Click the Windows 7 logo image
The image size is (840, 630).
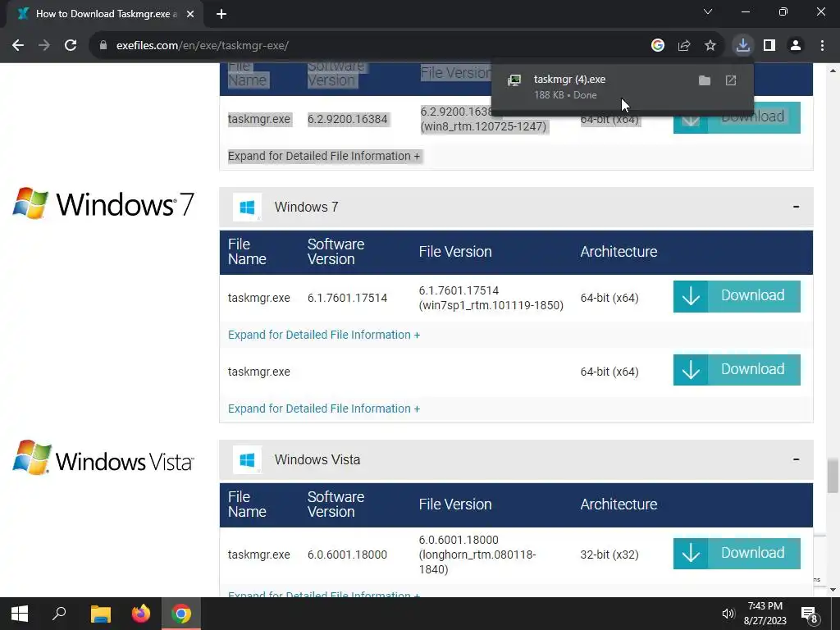[103, 203]
